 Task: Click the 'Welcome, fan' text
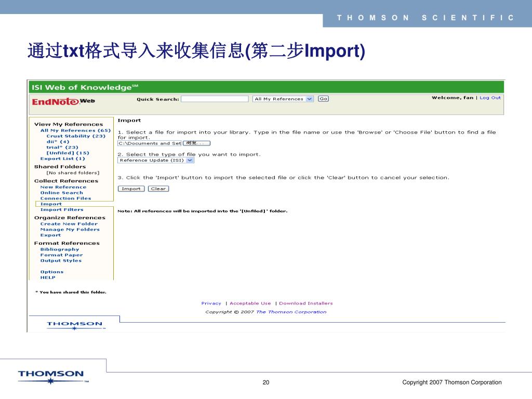(x=453, y=98)
